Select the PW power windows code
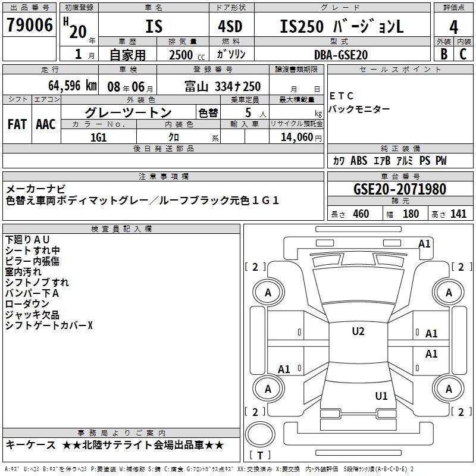 [441, 161]
